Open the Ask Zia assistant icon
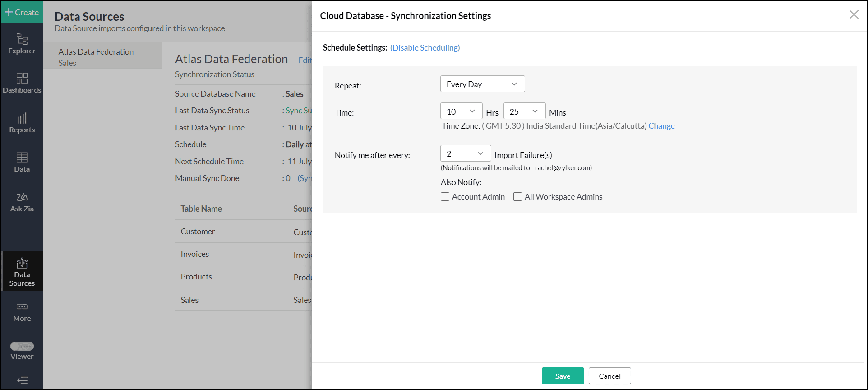 [x=22, y=202]
